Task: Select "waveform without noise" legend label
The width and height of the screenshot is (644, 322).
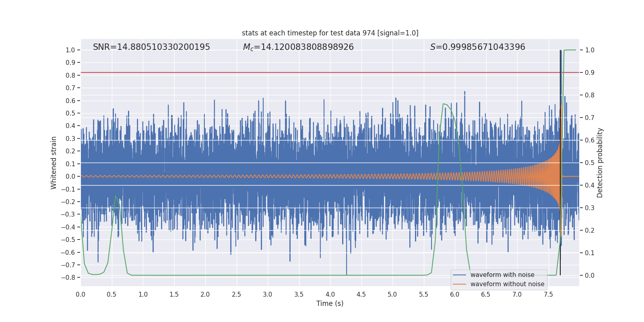Action: tap(507, 284)
